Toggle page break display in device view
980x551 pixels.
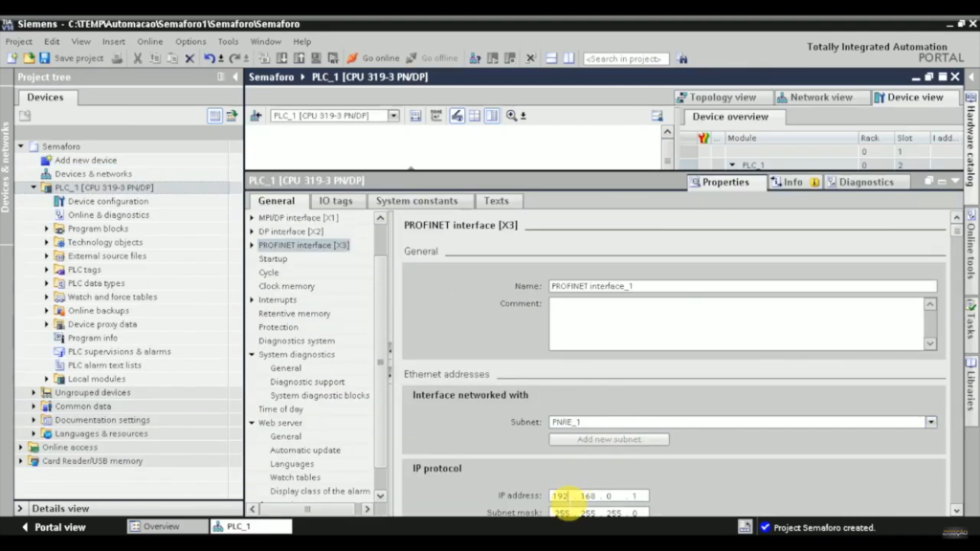[x=475, y=116]
